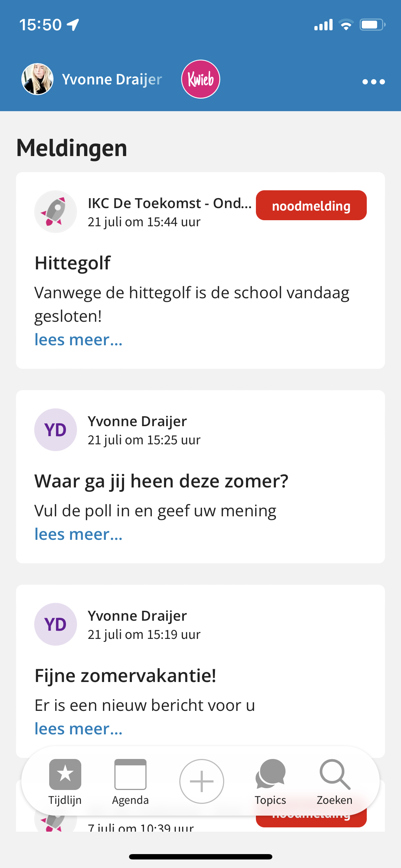Viewport: 401px width, 868px height.
Task: Tap the pink Kwieb logo
Action: (x=201, y=79)
